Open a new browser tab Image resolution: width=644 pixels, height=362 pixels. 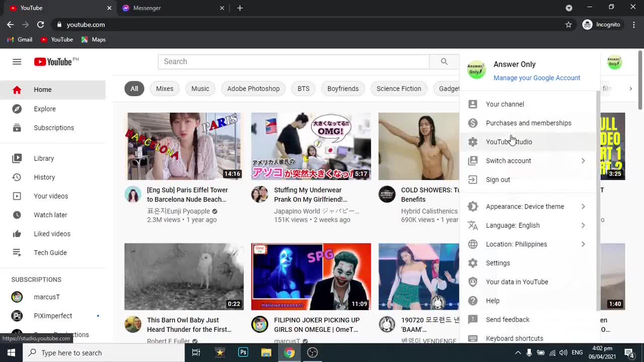coord(240,8)
